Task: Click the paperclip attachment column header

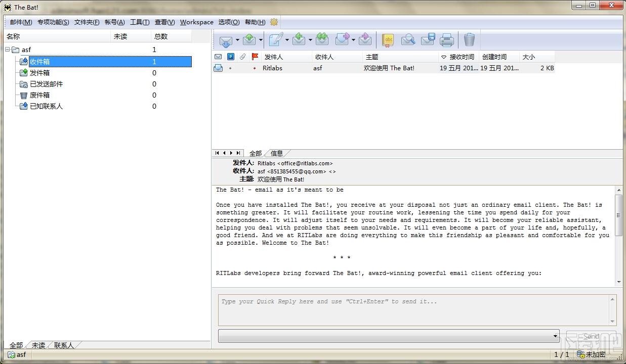Action: coord(243,57)
